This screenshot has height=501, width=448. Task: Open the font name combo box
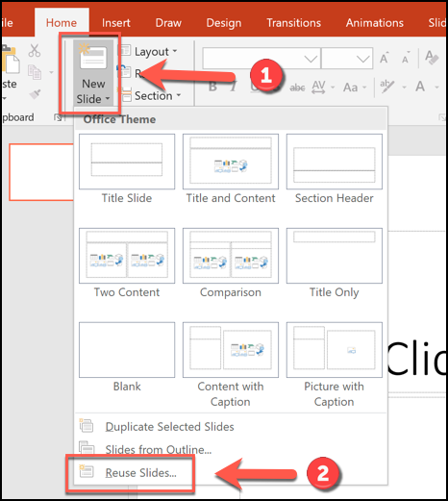261,59
